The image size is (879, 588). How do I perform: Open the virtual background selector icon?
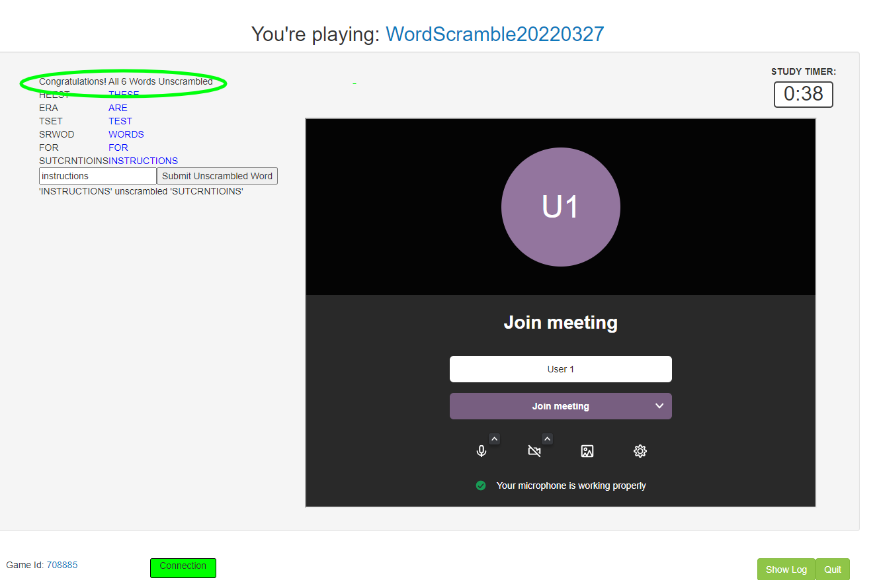[x=587, y=451]
